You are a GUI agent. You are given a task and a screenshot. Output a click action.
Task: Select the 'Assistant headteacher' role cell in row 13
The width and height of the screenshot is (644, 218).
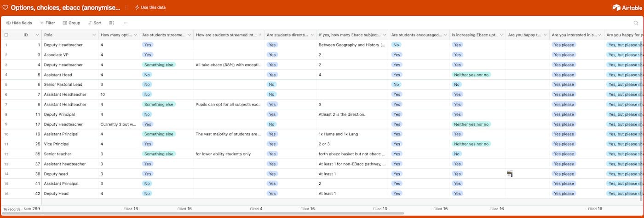coord(70,164)
